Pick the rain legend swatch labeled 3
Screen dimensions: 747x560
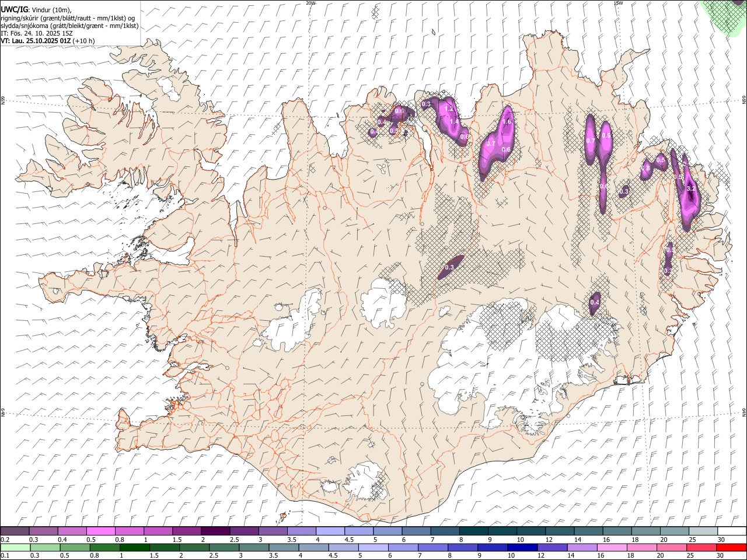254,547
